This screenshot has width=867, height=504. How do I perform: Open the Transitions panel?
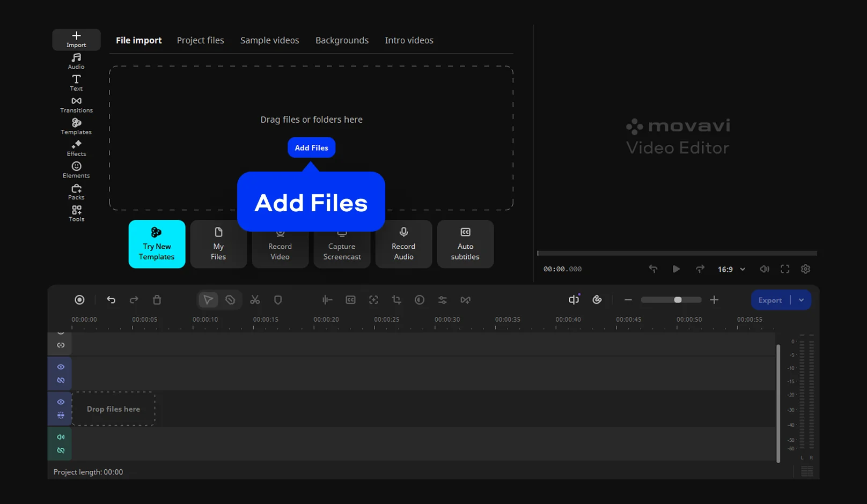click(x=76, y=105)
